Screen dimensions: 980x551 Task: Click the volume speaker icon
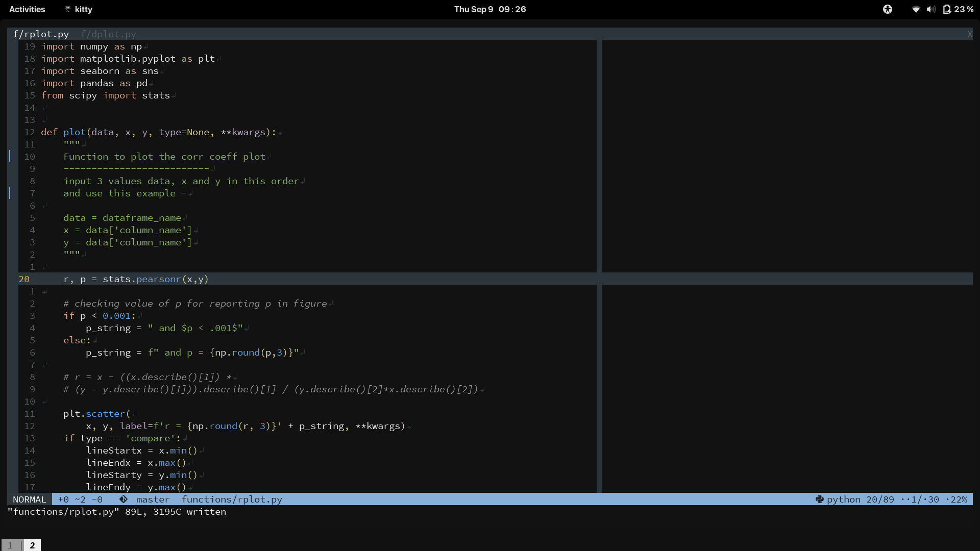pyautogui.click(x=931, y=9)
